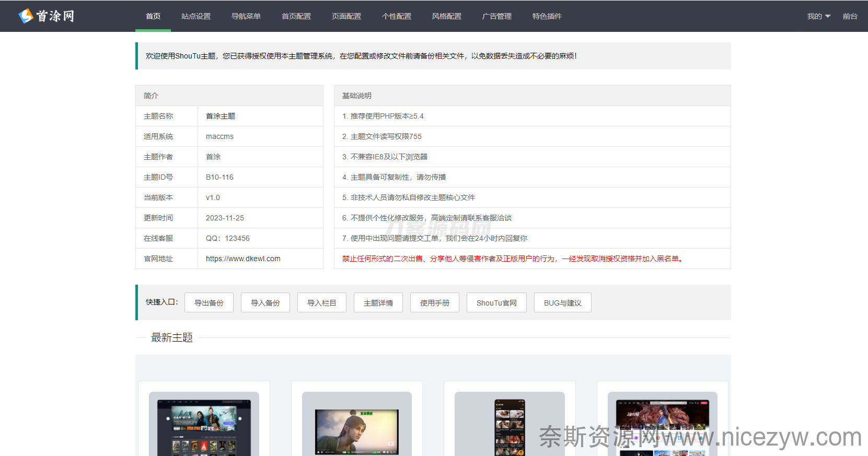868x456 pixels.
Task: Click the 不提供个性化修改服务 note
Action: pyautogui.click(x=427, y=218)
